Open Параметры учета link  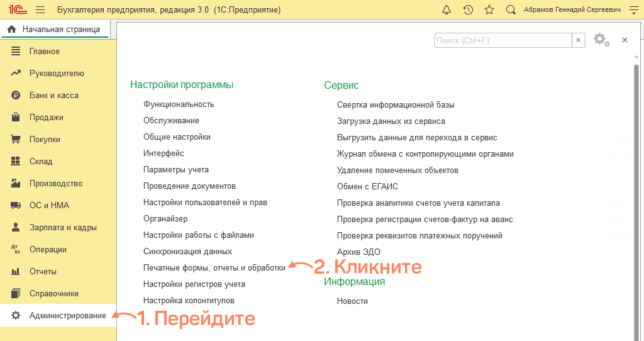[x=176, y=170]
